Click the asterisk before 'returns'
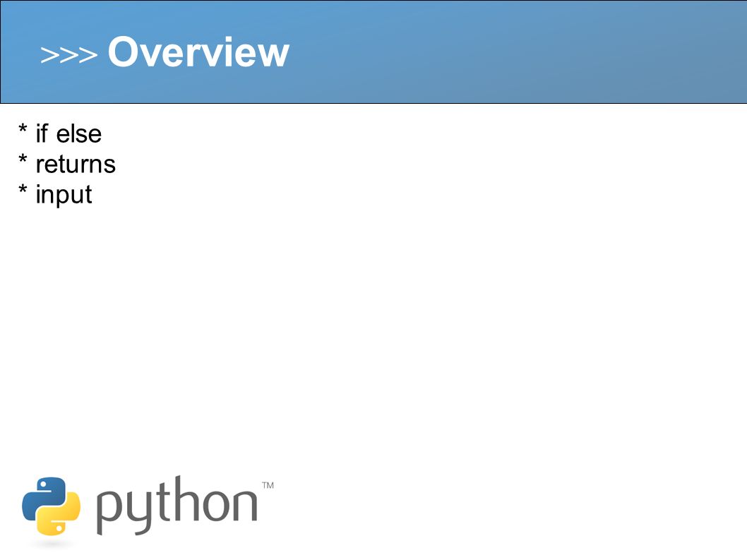This screenshot has width=747, height=560. tap(23, 160)
